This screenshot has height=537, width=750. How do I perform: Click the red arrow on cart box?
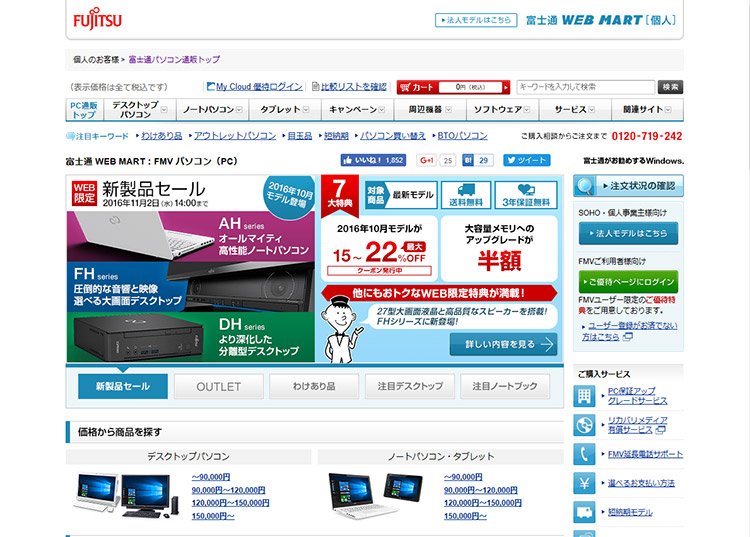click(x=505, y=87)
